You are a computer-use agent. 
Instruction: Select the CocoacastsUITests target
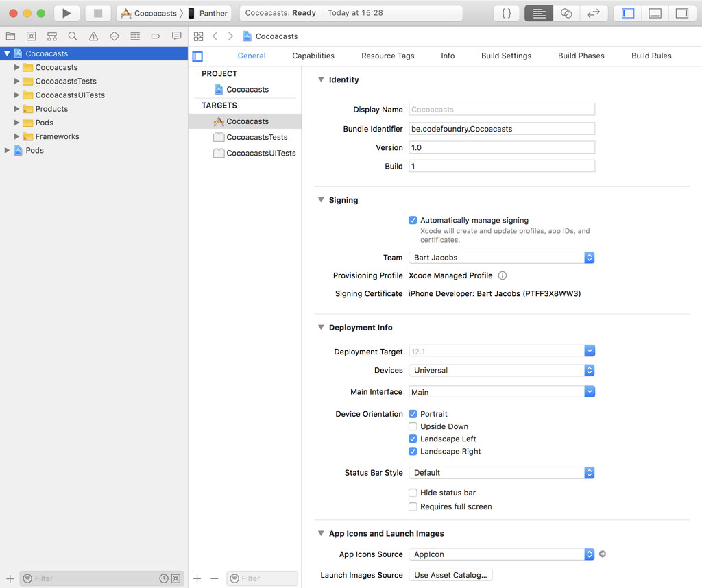[261, 153]
